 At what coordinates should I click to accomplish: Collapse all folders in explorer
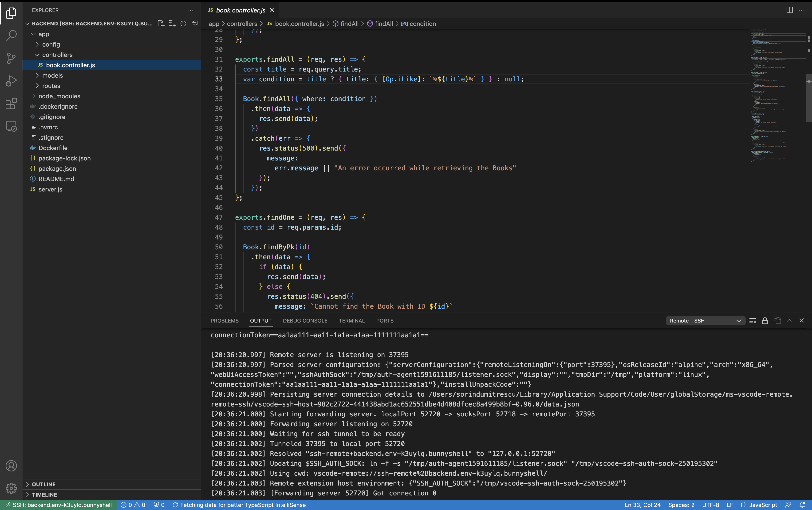click(194, 24)
